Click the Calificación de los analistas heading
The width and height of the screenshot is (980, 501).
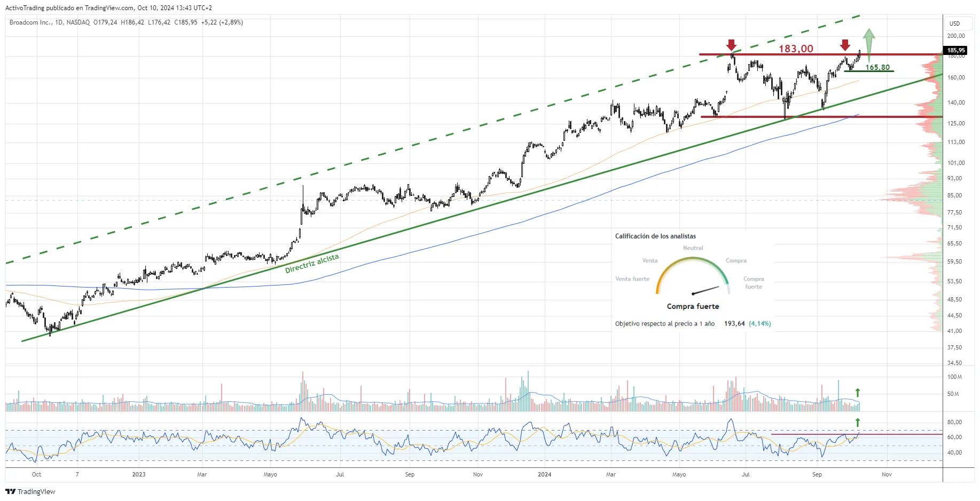pos(655,236)
